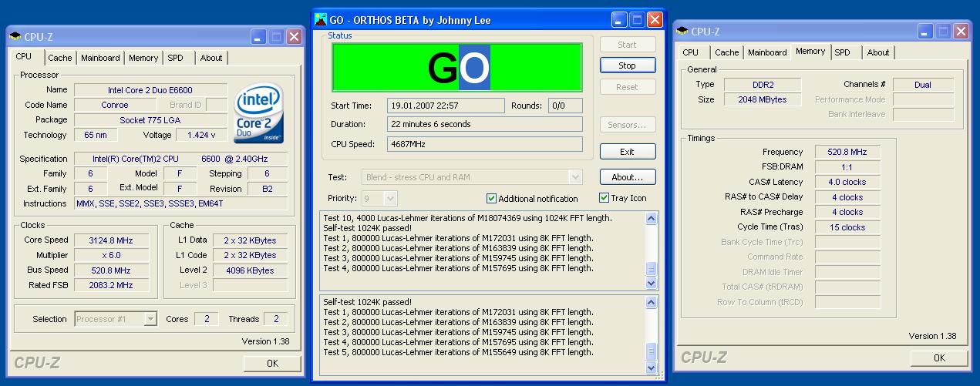
Task: Open the Priority dropdown
Action: tap(390, 198)
